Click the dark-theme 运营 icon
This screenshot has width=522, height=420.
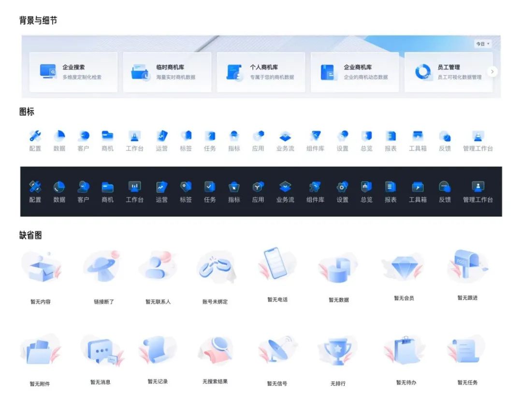pos(162,187)
